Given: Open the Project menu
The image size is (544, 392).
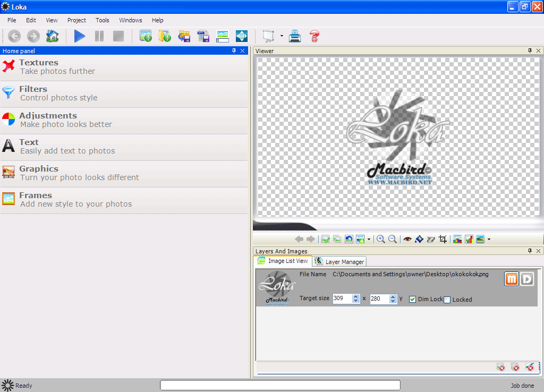Looking at the screenshot, I should (x=76, y=20).
